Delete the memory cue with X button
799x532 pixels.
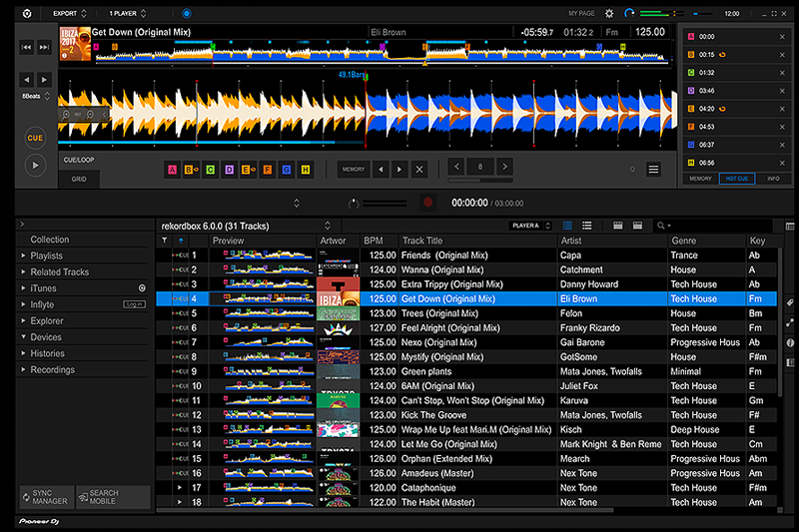point(419,170)
